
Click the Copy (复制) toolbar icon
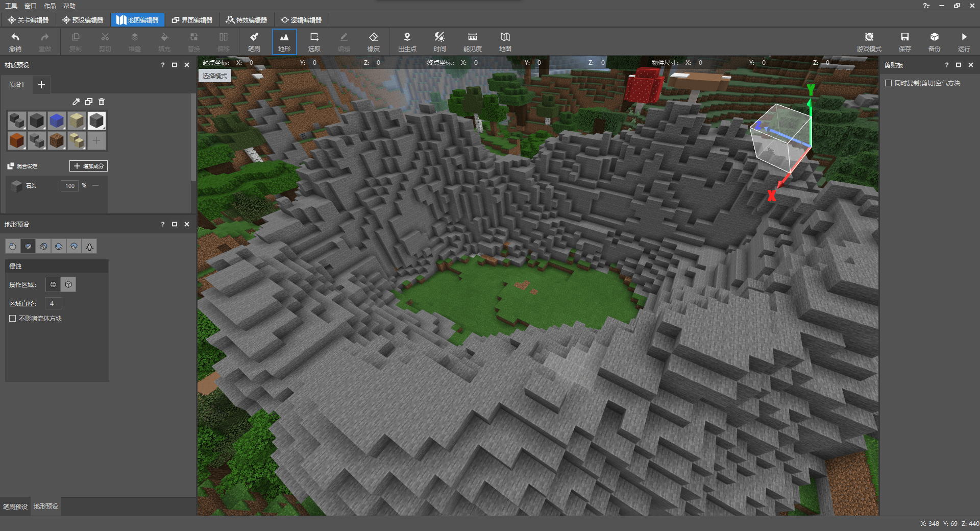tap(76, 41)
